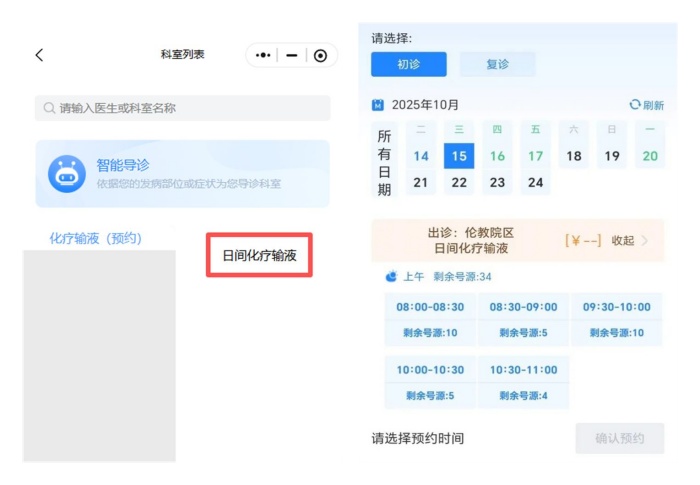Click the calendar icon beside 2025年10月
700x485 pixels.
378,105
